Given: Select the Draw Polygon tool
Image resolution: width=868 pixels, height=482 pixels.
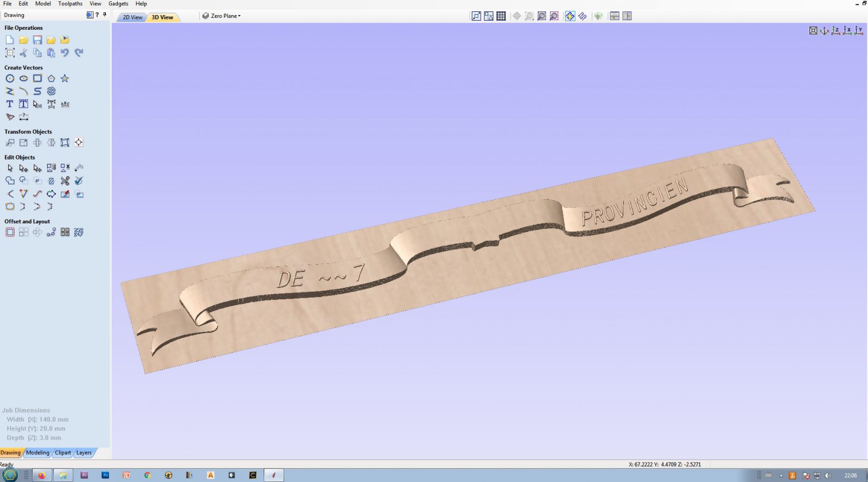Looking at the screenshot, I should [51, 78].
